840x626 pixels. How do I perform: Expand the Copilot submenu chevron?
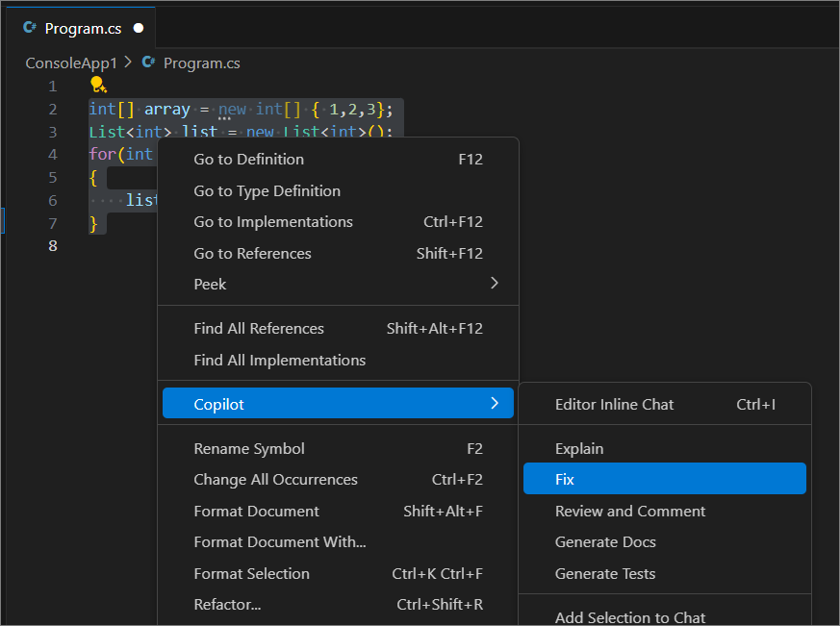[495, 403]
